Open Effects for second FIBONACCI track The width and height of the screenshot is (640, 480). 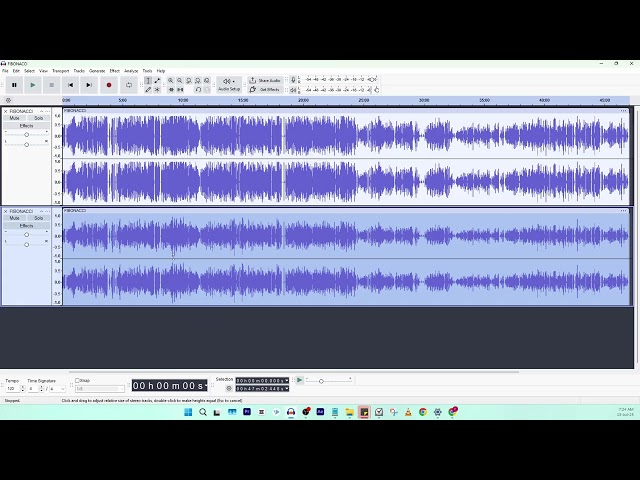[27, 226]
